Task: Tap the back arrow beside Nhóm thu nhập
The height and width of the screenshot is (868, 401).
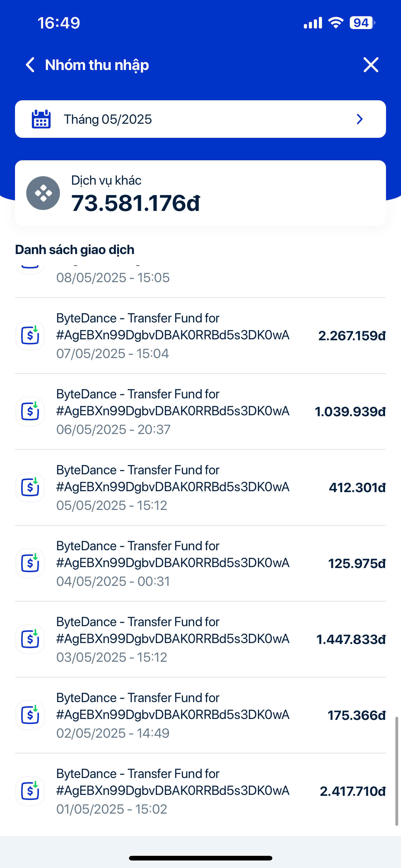Action: [30, 65]
